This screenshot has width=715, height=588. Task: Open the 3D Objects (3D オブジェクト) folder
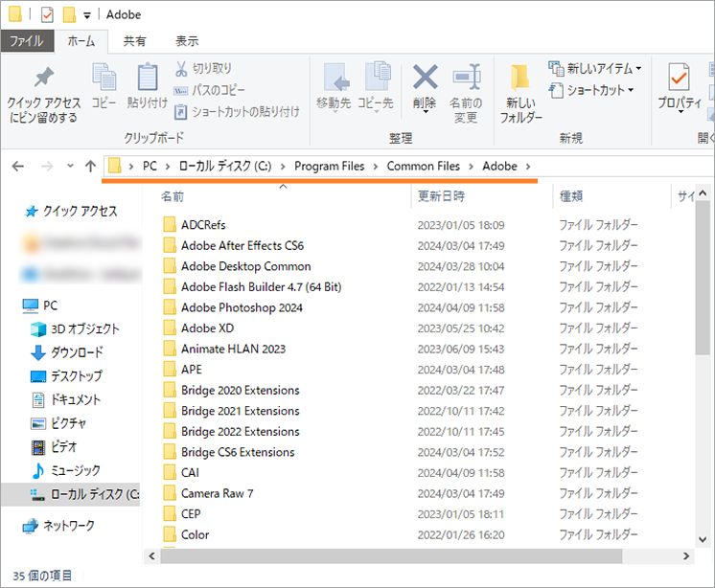click(x=75, y=328)
